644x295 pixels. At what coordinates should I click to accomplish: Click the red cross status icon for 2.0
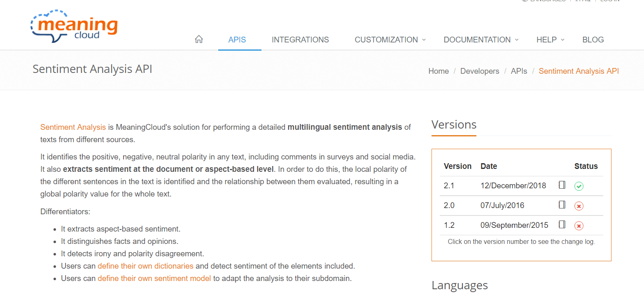coord(579,206)
